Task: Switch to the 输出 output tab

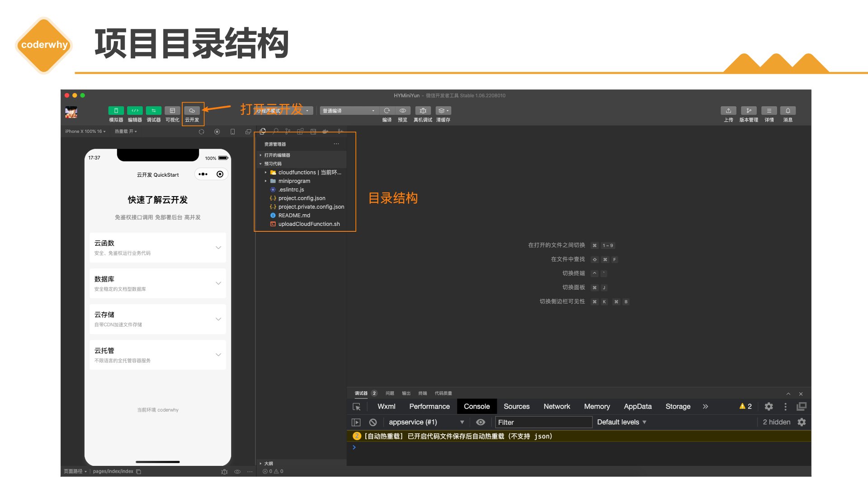Action: pyautogui.click(x=406, y=393)
